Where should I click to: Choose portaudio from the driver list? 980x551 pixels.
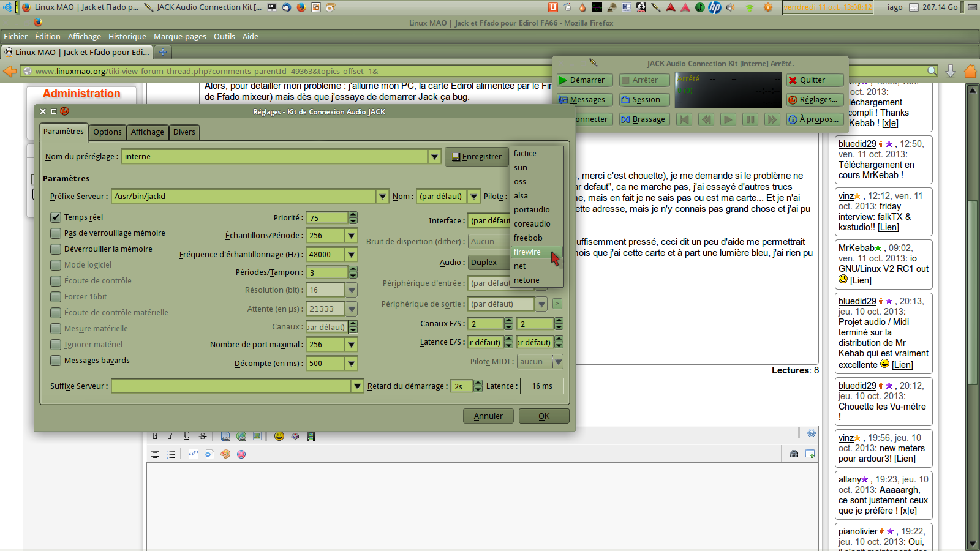(x=537, y=210)
